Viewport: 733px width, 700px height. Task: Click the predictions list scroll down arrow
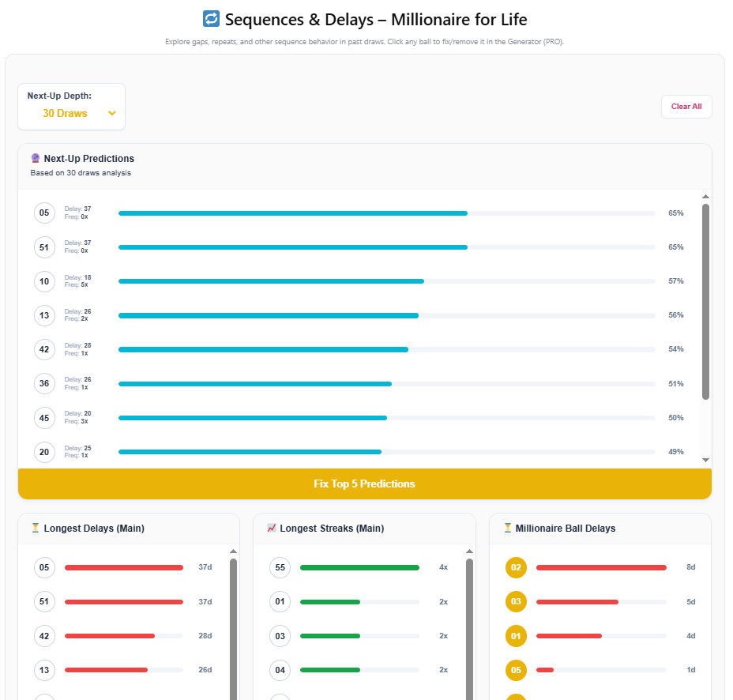click(705, 460)
